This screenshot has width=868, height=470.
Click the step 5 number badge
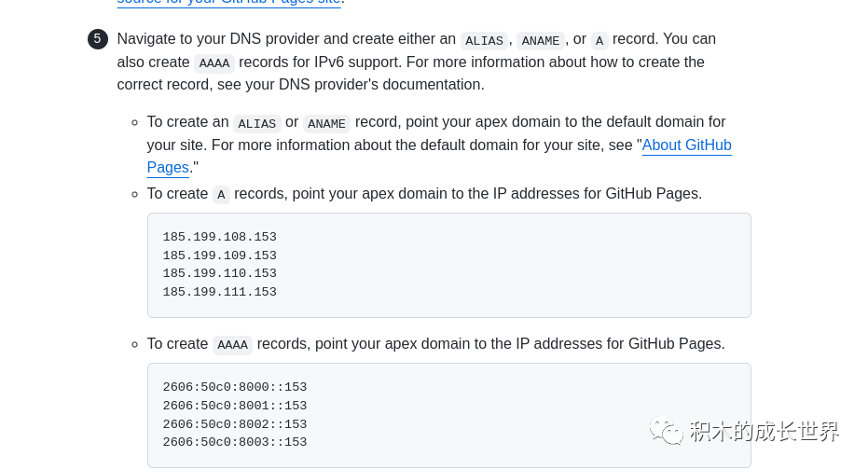tap(97, 39)
